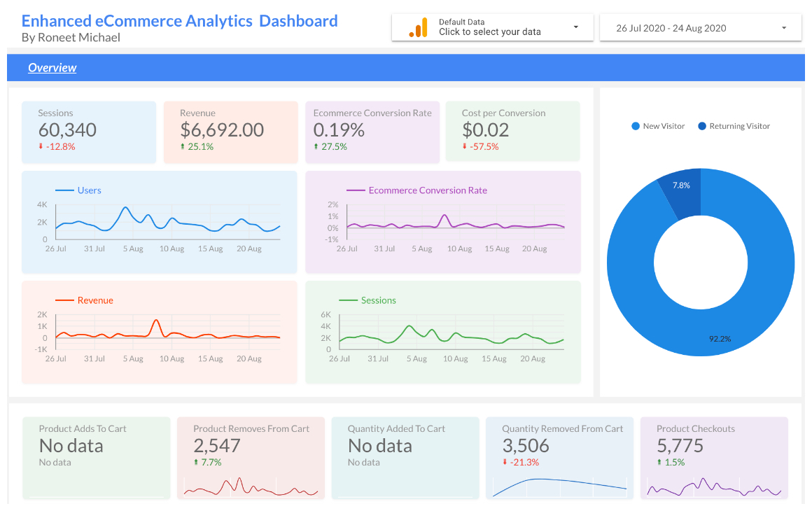Open the 26 Jul - 24 Aug date dropdown arrow
Viewport: 812px width, 511px height.
pos(783,27)
